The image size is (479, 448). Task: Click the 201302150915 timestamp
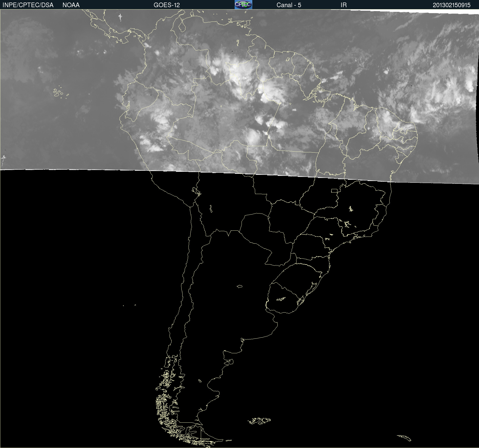[x=452, y=5]
